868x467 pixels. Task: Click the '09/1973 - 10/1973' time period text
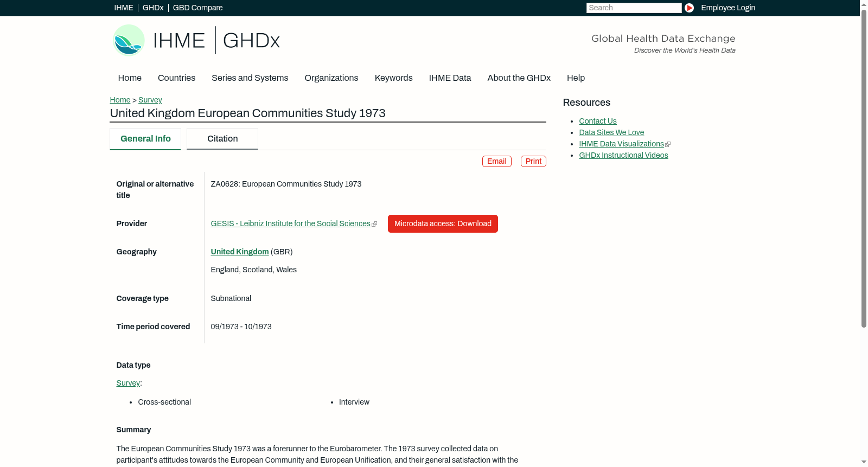(241, 327)
